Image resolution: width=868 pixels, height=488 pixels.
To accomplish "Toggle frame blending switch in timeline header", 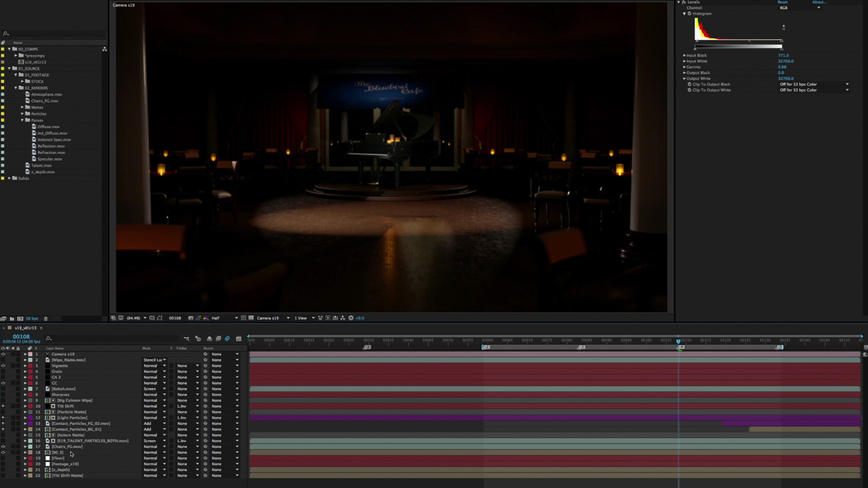I will 218,338.
